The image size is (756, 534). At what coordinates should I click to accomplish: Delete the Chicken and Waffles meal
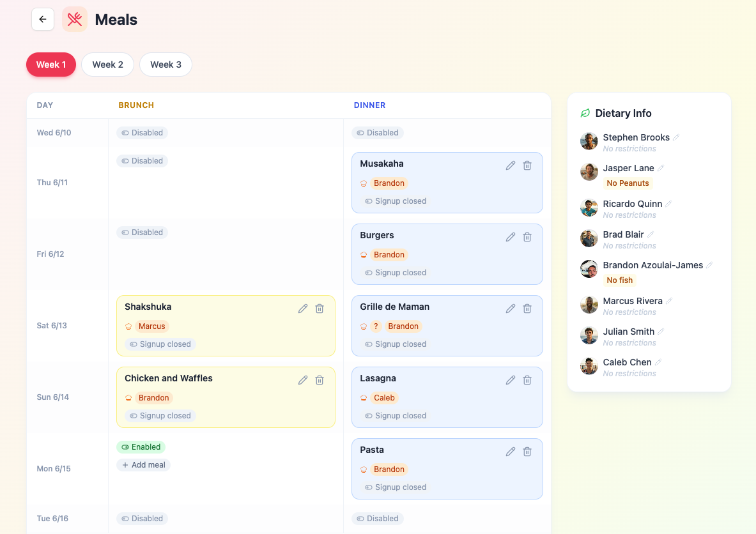tap(320, 380)
